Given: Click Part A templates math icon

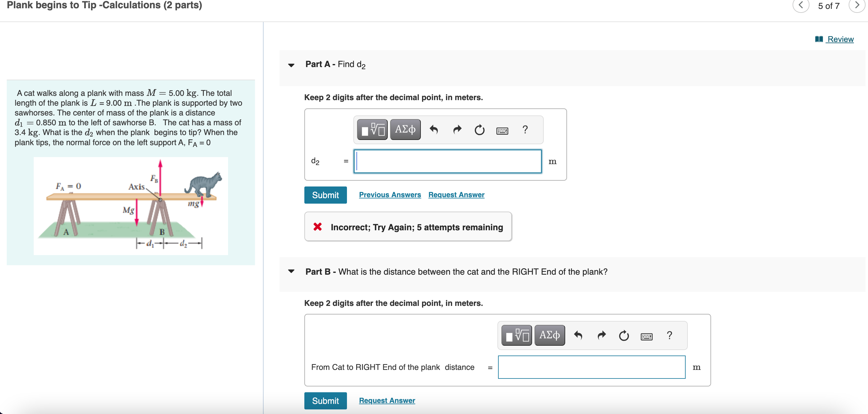Looking at the screenshot, I should (x=372, y=130).
